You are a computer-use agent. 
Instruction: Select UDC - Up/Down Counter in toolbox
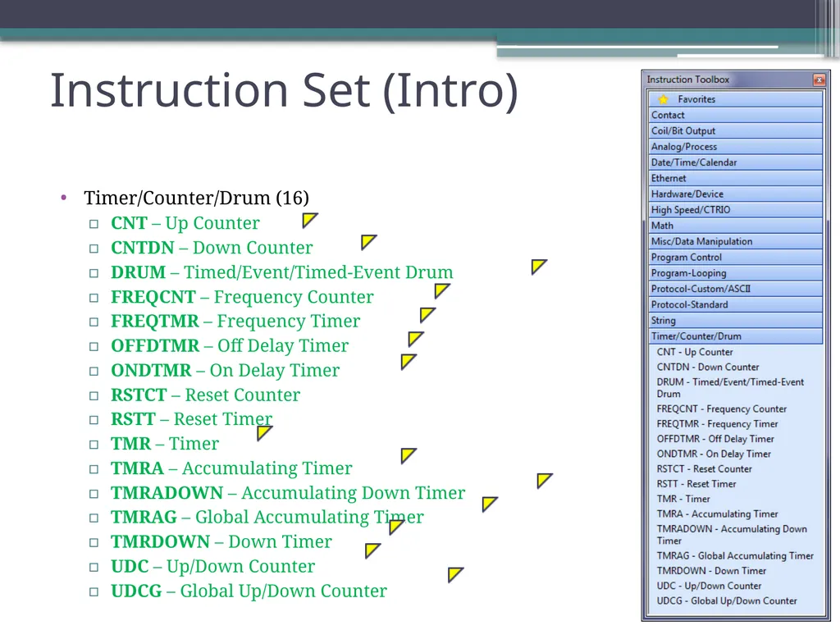coord(709,586)
